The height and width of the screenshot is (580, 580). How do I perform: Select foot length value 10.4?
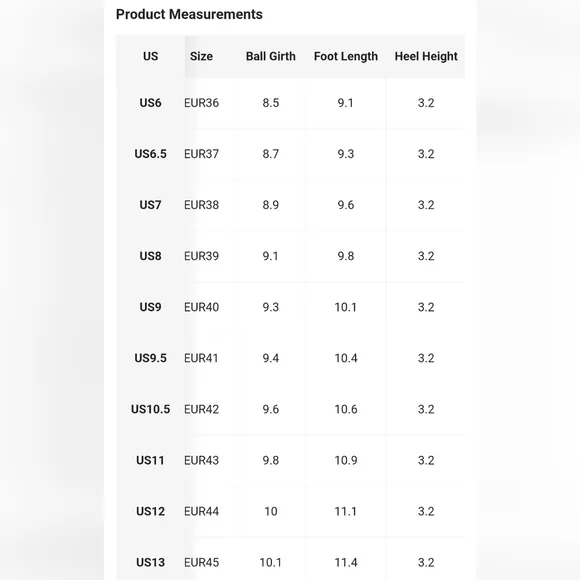[345, 358]
